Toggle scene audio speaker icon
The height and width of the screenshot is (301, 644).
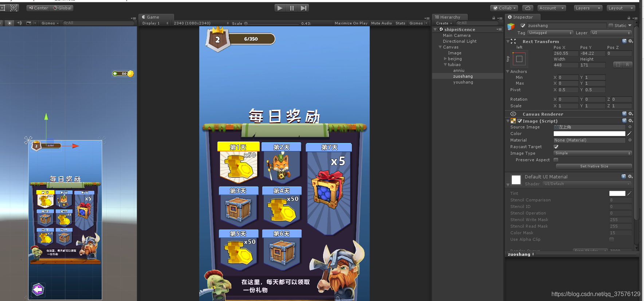[19, 23]
